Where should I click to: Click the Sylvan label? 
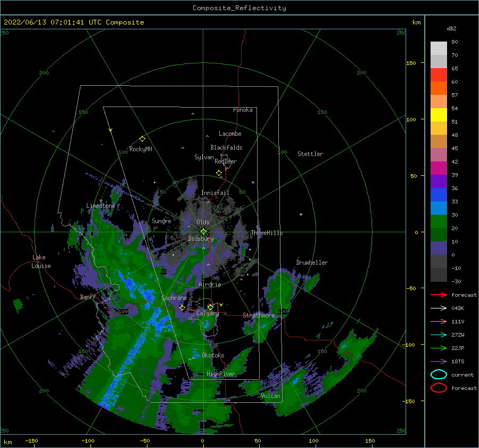point(204,157)
